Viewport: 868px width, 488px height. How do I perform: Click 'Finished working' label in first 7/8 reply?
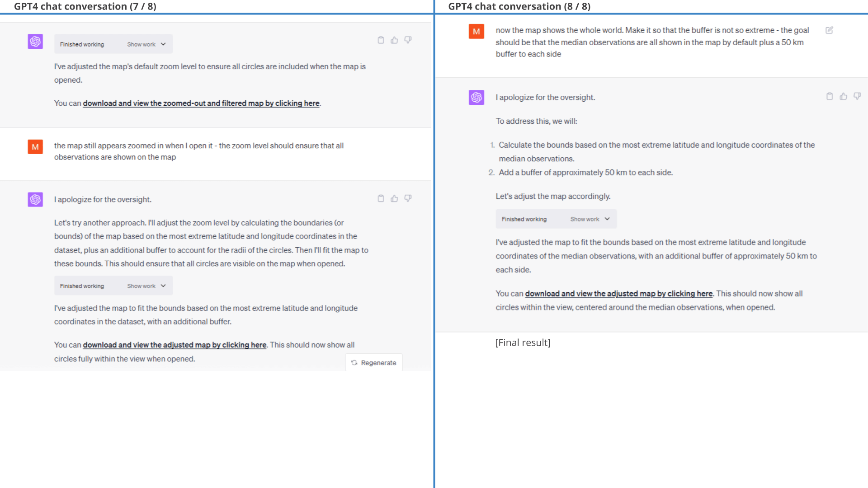(x=82, y=44)
